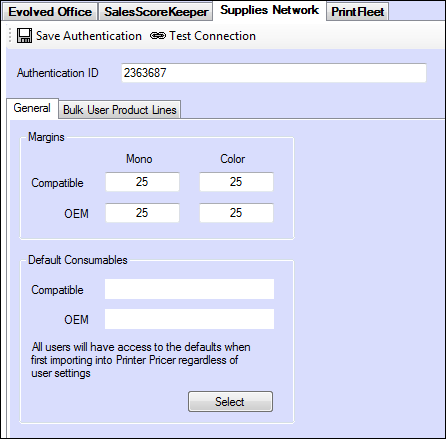Click the Default Consumables OEM field
This screenshot has height=439, width=446.
tap(189, 319)
